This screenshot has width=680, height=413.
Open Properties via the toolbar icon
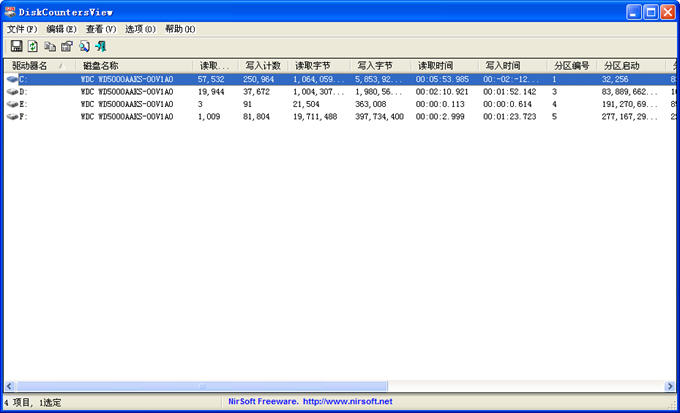pyautogui.click(x=67, y=46)
